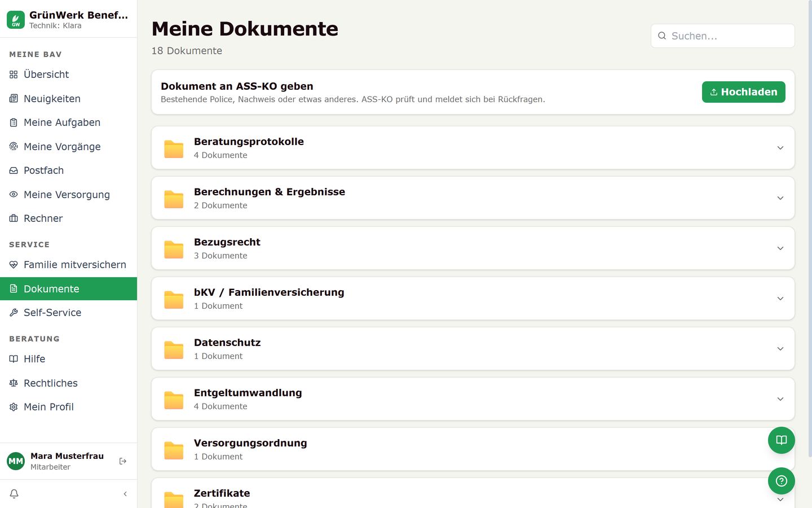Click the Self-Service wrench icon
Image resolution: width=812 pixels, height=508 pixels.
click(x=14, y=313)
